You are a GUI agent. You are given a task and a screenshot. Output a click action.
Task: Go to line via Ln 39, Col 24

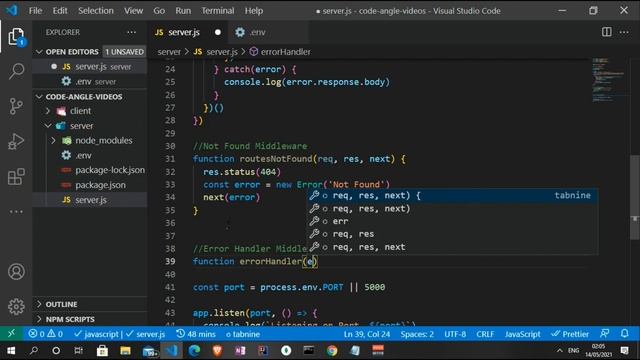click(367, 334)
